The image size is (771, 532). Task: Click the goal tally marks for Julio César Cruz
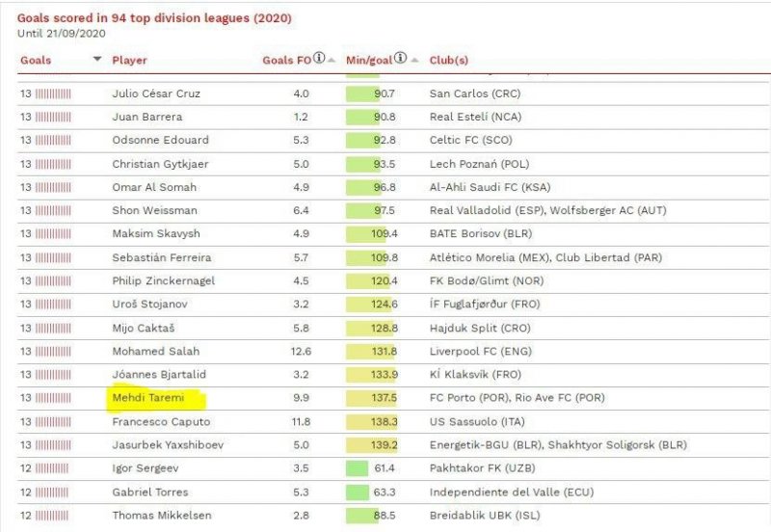[x=53, y=94]
